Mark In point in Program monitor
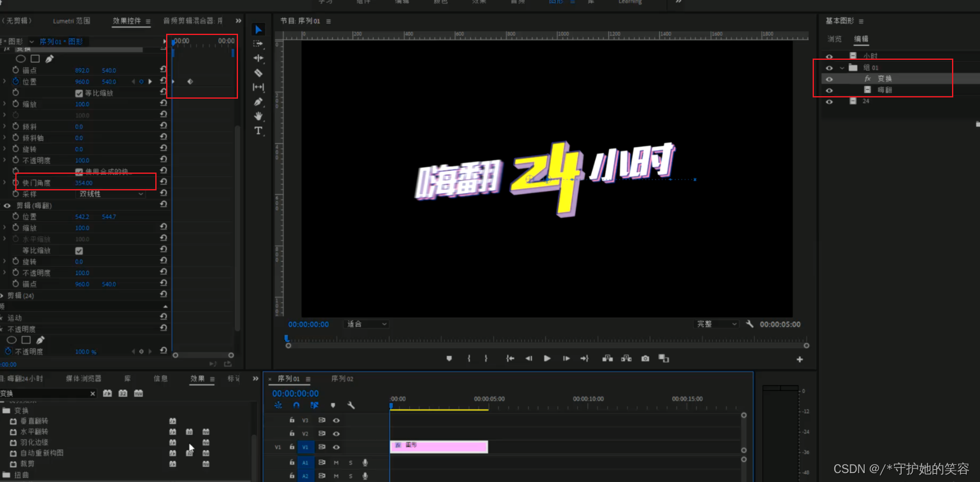Screen dimensions: 980x482 (469, 358)
